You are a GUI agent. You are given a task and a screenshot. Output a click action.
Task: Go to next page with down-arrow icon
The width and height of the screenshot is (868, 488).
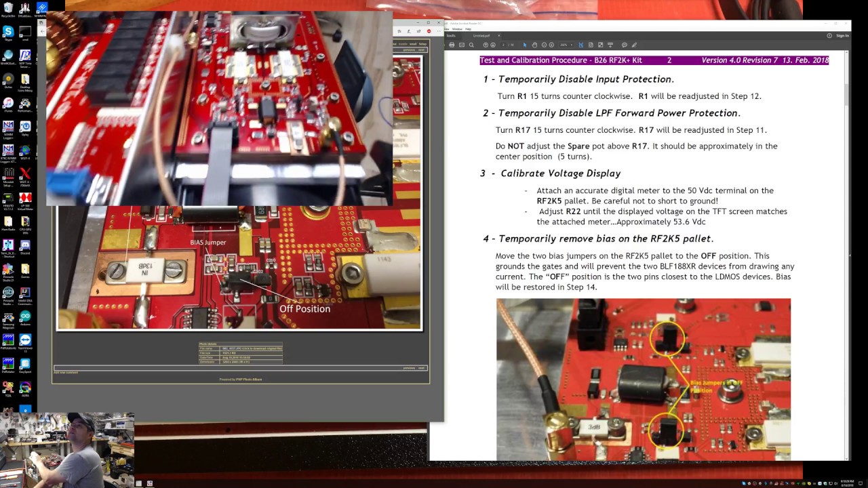[493, 45]
